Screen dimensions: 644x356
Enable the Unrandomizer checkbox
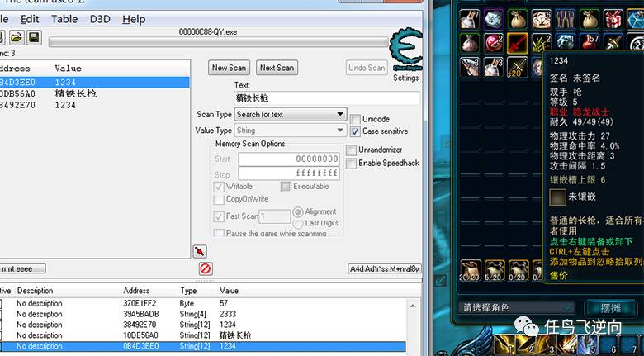click(351, 150)
